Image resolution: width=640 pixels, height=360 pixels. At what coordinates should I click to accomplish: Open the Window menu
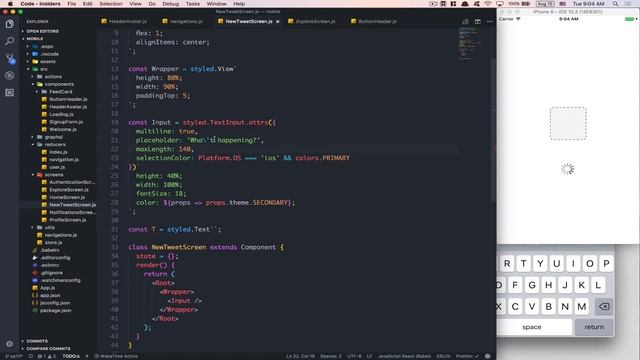(x=216, y=4)
